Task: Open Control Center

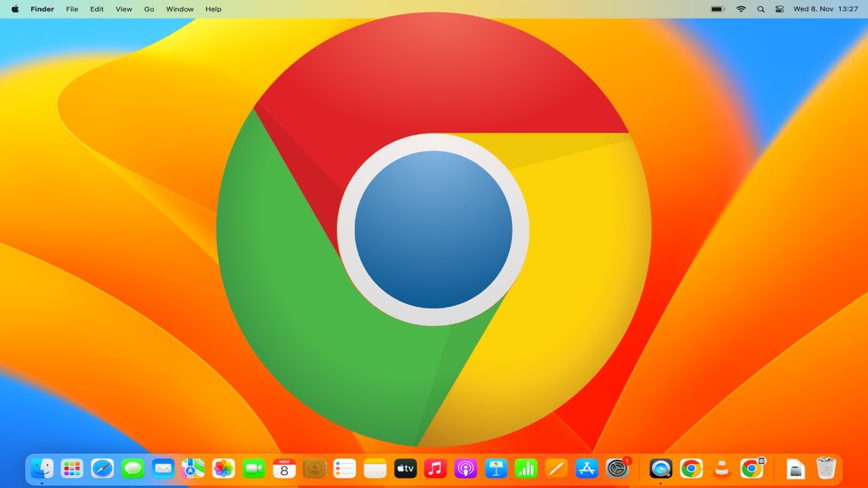Action: coord(780,9)
